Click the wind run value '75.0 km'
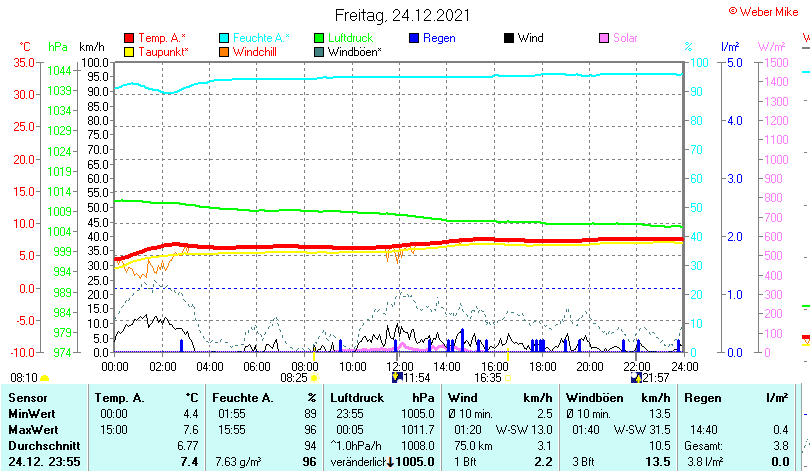Image resolution: width=810 pixels, height=471 pixels. (x=473, y=446)
